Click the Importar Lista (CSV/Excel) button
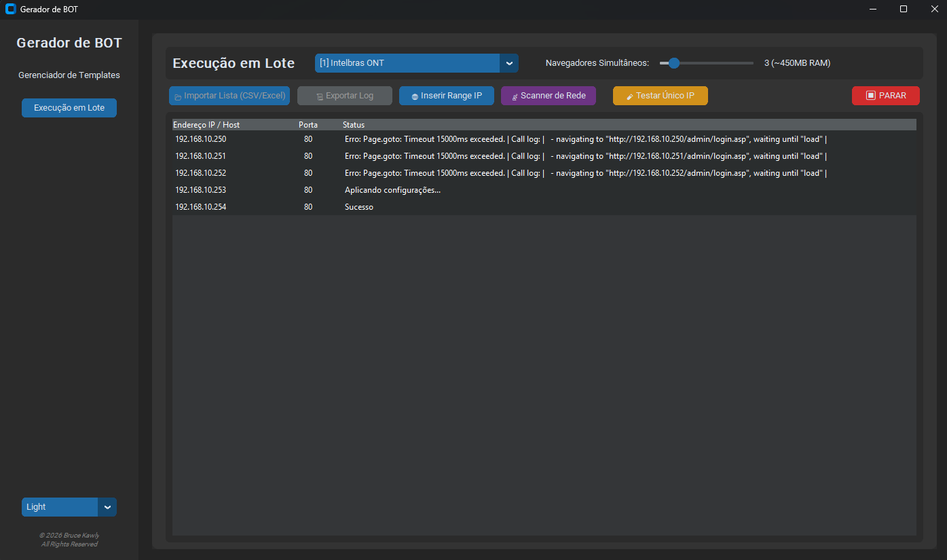This screenshot has height=560, width=947. [x=229, y=96]
